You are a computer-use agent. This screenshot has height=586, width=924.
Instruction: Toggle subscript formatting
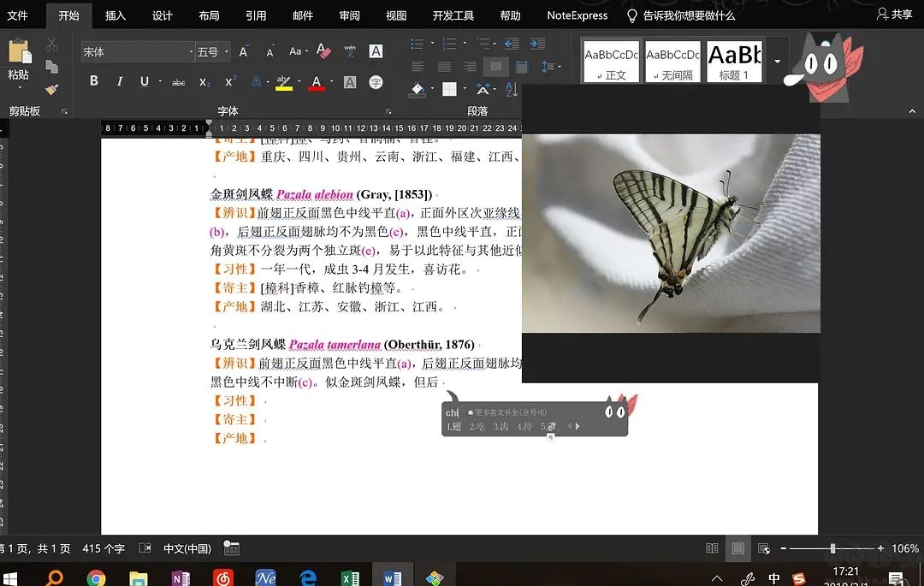(x=204, y=82)
